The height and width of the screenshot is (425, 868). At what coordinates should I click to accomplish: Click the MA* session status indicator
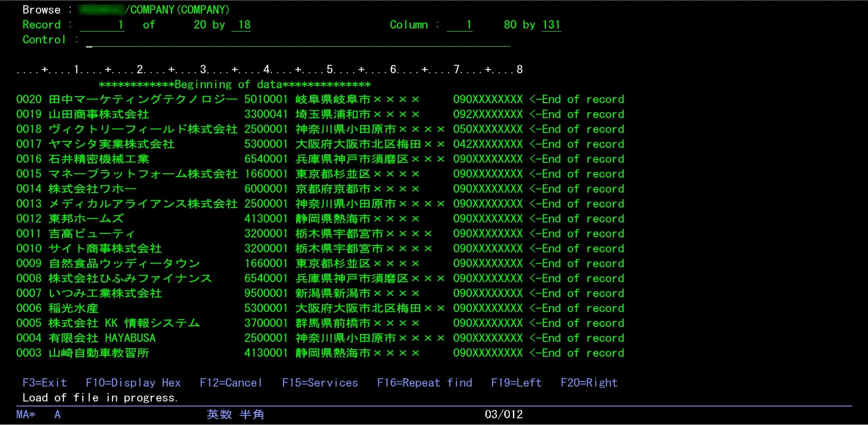[x=26, y=414]
